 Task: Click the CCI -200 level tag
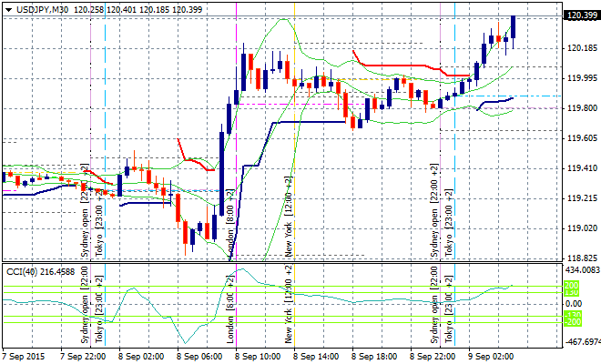(572, 321)
